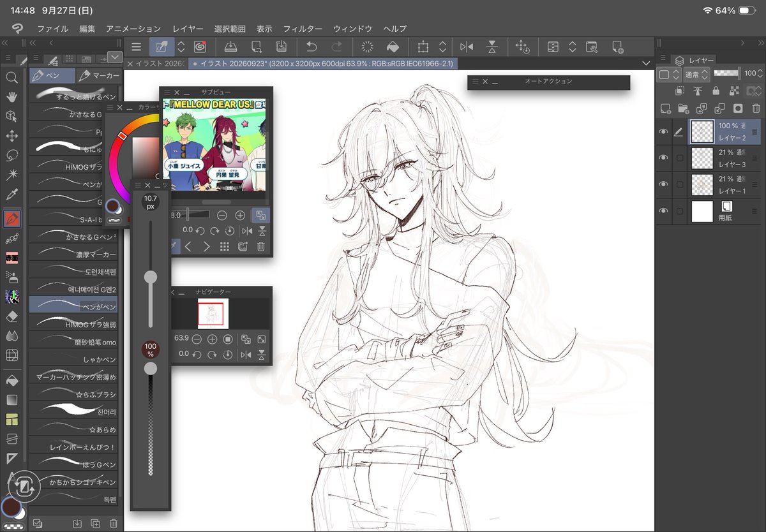The width and height of the screenshot is (766, 532).
Task: Click the Undo arrow in command bar
Action: (312, 47)
